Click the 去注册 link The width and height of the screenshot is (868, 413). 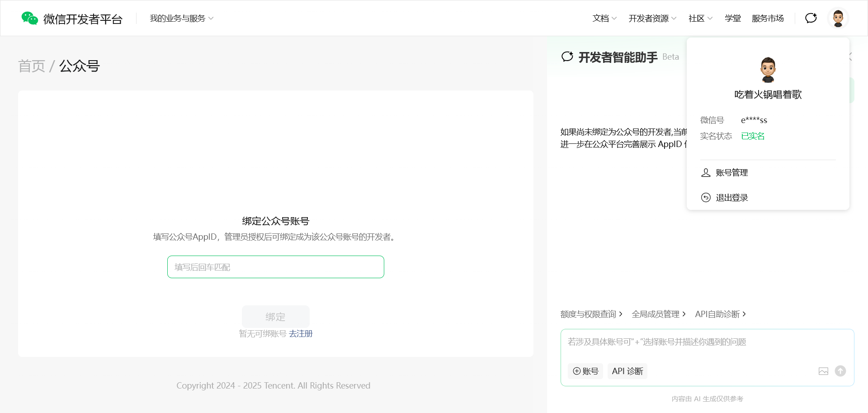tap(301, 334)
